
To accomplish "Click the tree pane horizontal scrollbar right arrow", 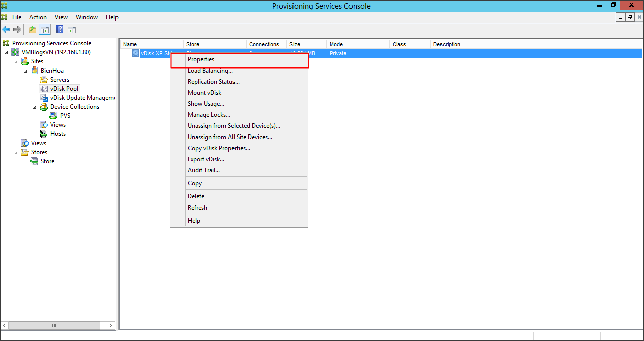I will coord(111,326).
